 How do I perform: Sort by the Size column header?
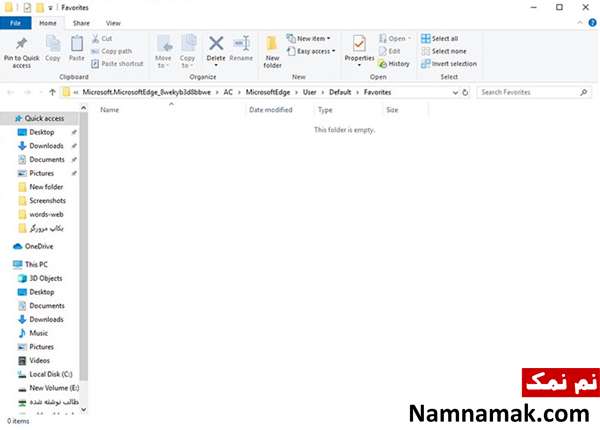tap(392, 110)
